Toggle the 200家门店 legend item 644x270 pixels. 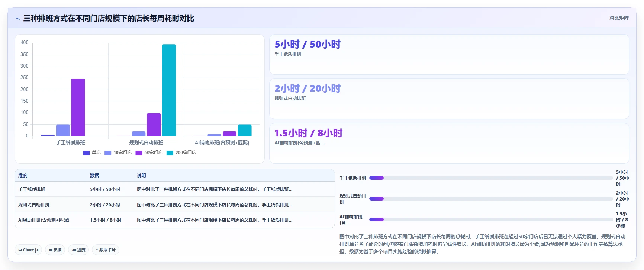click(181, 153)
